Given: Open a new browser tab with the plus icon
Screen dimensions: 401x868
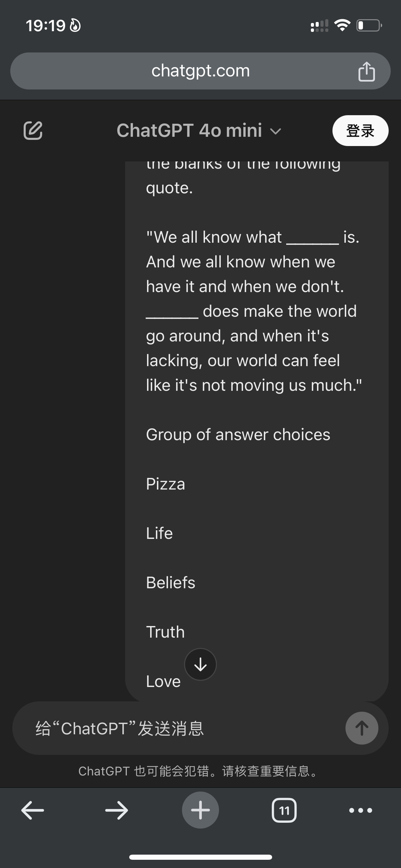Looking at the screenshot, I should (x=200, y=810).
